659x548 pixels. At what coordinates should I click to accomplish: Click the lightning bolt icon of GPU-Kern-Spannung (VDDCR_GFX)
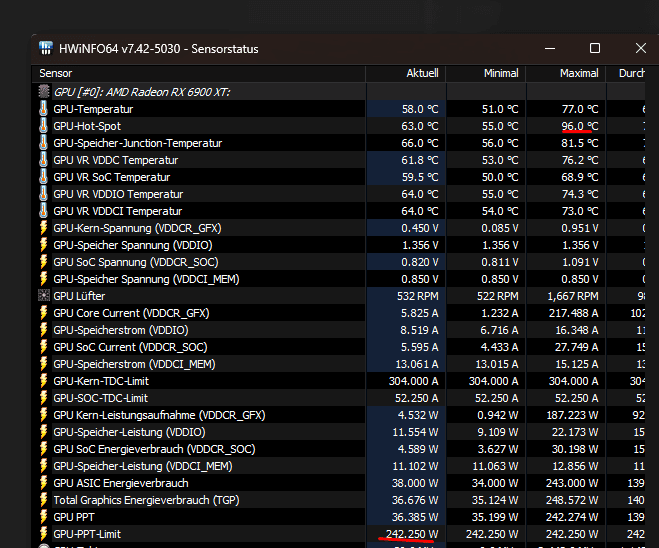click(43, 228)
